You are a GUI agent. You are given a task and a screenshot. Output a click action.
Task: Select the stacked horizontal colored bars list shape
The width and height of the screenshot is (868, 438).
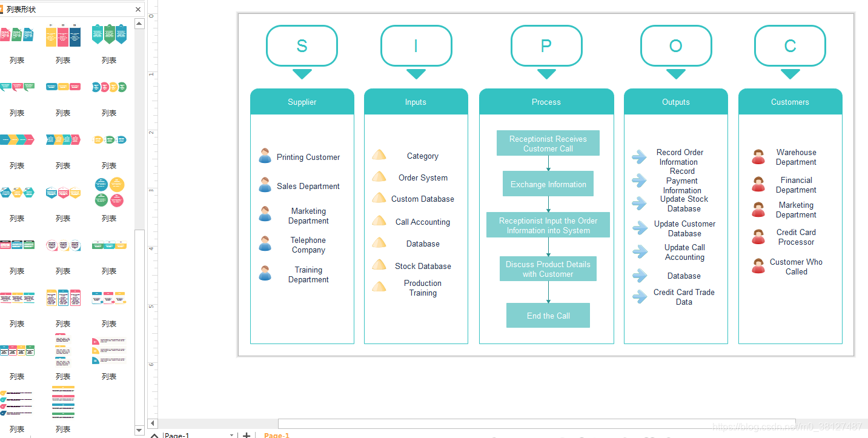63,403
